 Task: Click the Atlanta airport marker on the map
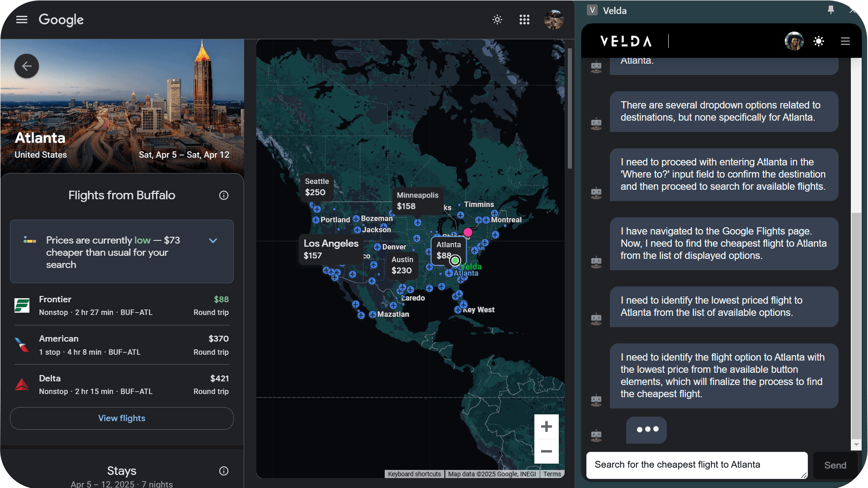coord(449,273)
